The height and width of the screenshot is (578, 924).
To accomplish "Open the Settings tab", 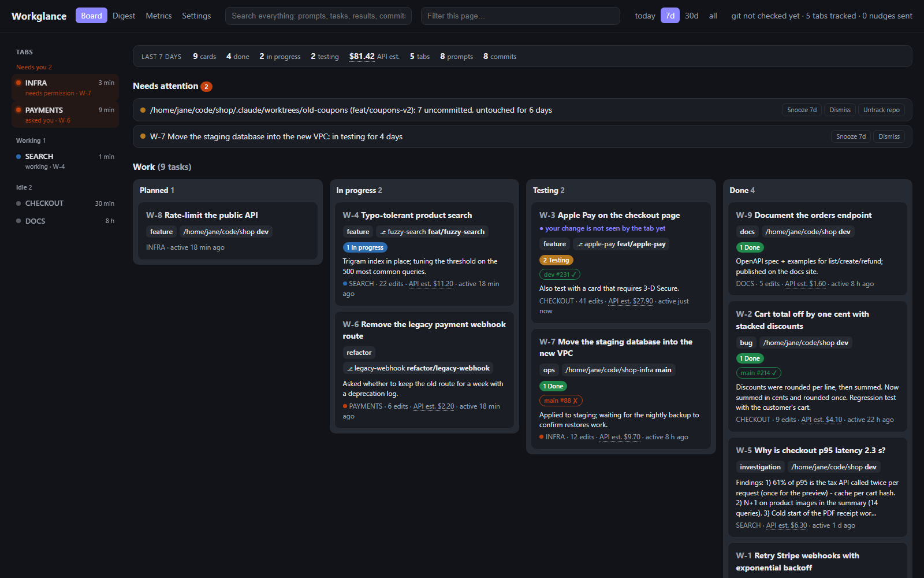I will pyautogui.click(x=196, y=16).
